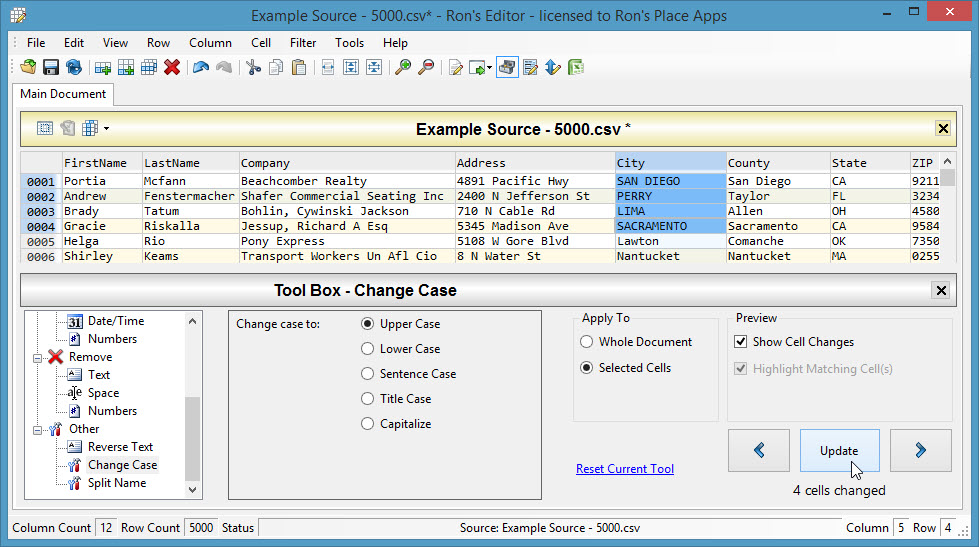Click the zoom out magnifier icon

[427, 68]
